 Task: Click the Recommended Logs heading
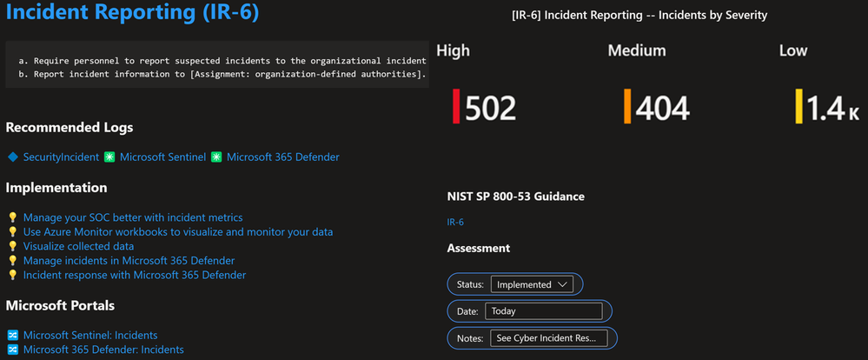(x=70, y=128)
